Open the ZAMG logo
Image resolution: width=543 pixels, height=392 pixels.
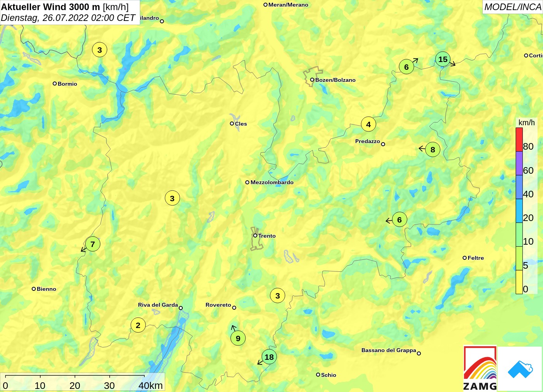coord(480,368)
